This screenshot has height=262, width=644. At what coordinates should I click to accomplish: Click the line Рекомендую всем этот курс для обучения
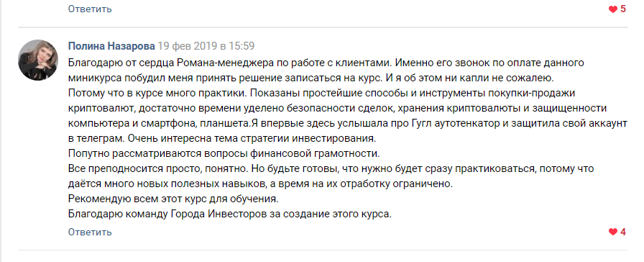pos(173,199)
